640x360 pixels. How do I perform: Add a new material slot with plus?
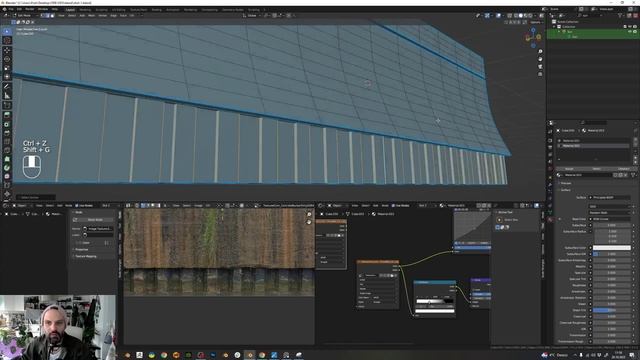(635, 140)
